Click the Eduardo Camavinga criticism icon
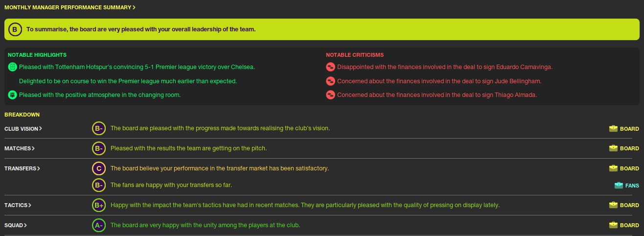644x236 pixels. point(330,67)
